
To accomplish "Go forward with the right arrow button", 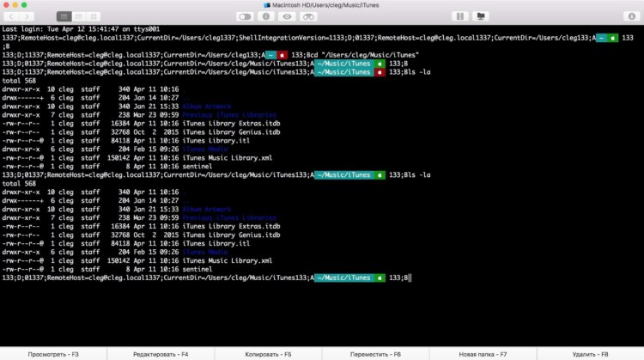I will [27, 16].
